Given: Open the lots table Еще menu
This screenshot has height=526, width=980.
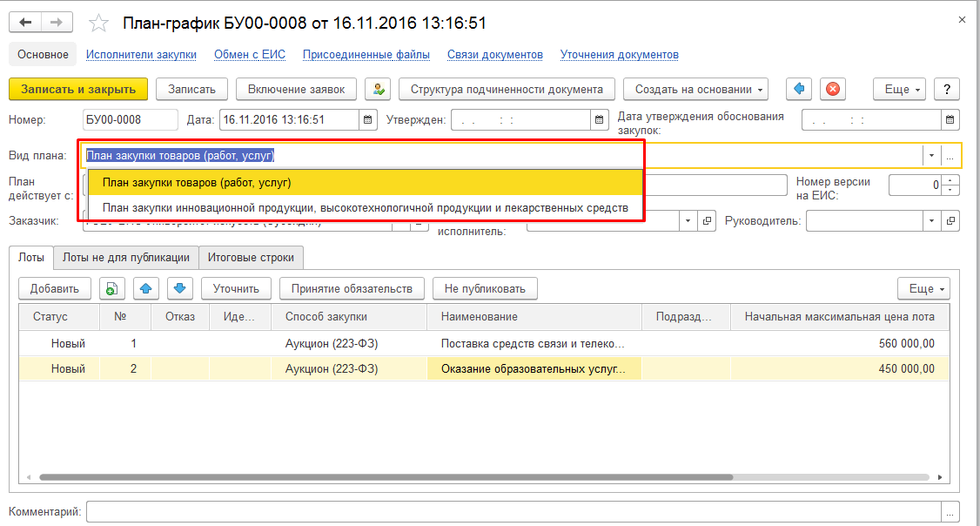Looking at the screenshot, I should click(x=923, y=288).
